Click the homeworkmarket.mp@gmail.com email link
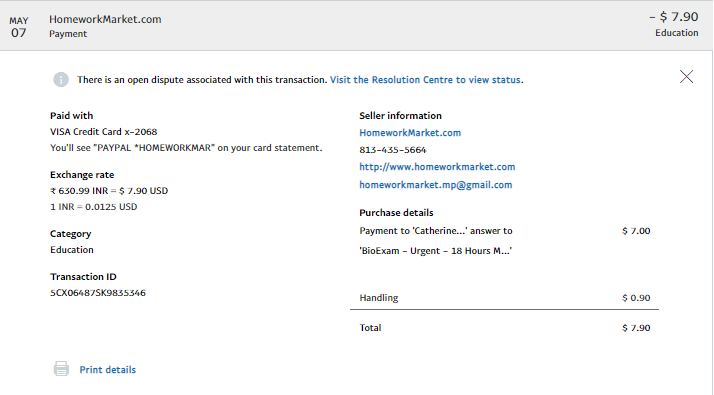Viewport: 714px width, 395px height. click(x=436, y=185)
